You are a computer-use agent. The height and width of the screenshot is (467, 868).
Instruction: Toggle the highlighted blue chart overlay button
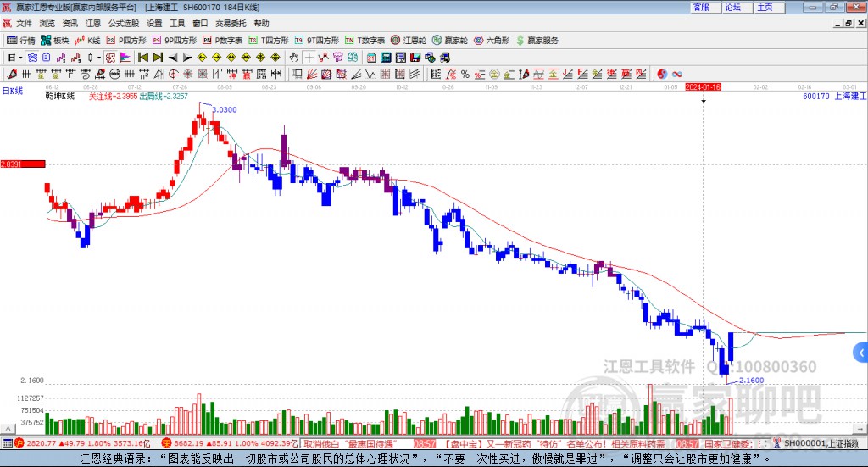[x=33, y=58]
